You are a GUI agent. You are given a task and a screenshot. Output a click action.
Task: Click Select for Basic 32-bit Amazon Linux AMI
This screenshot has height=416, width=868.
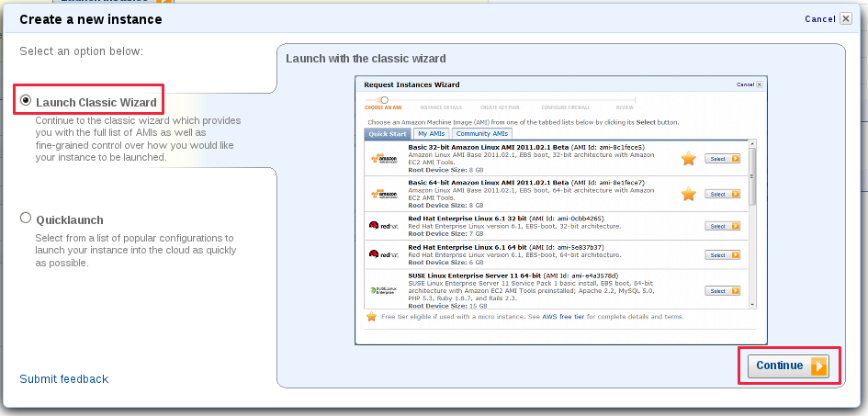722,159
